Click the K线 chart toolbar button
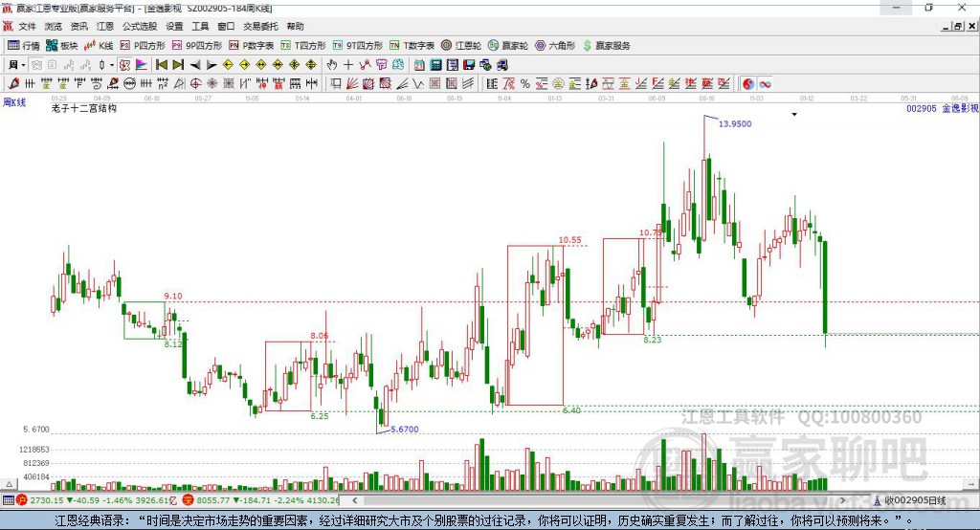This screenshot has height=530, width=980. click(x=99, y=46)
